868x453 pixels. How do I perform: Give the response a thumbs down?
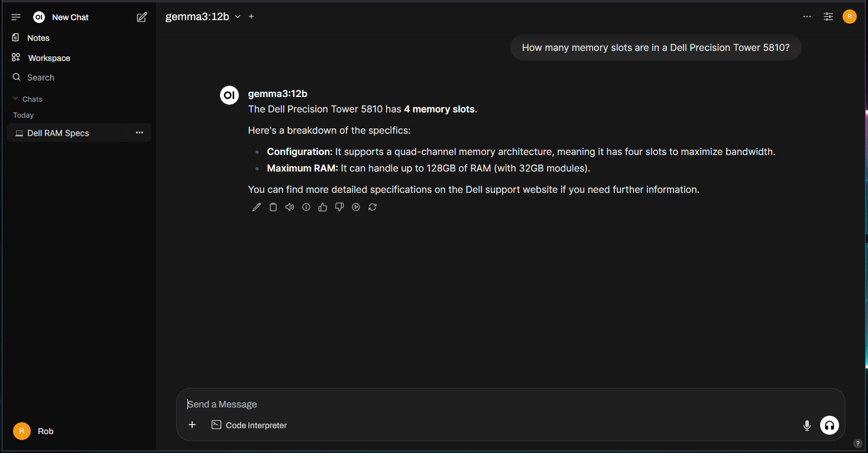339,207
